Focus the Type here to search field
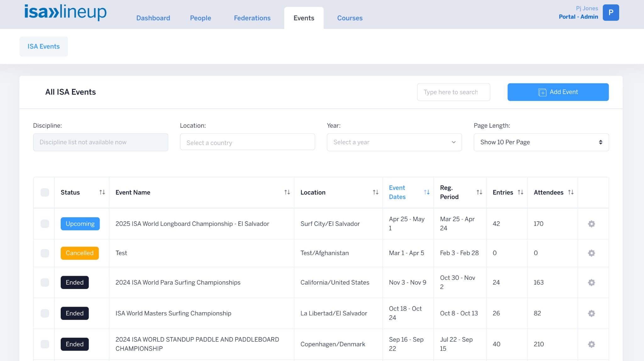The height and width of the screenshot is (361, 644). point(453,92)
